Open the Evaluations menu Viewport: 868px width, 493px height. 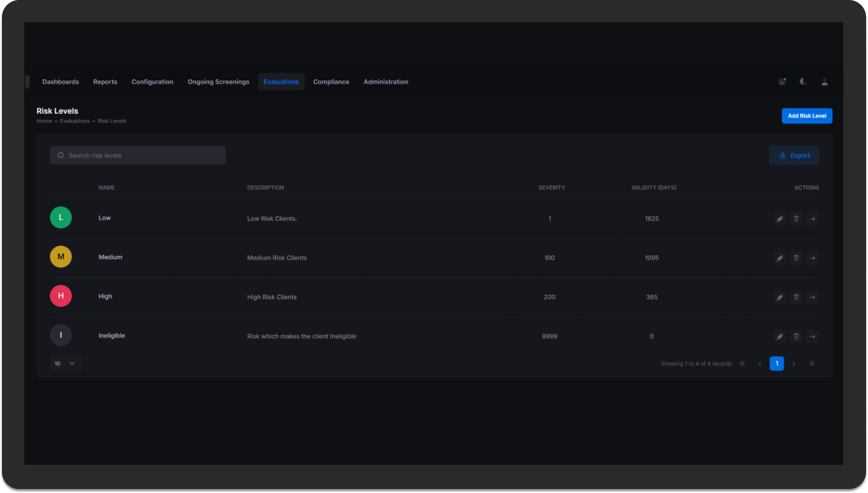[281, 82]
